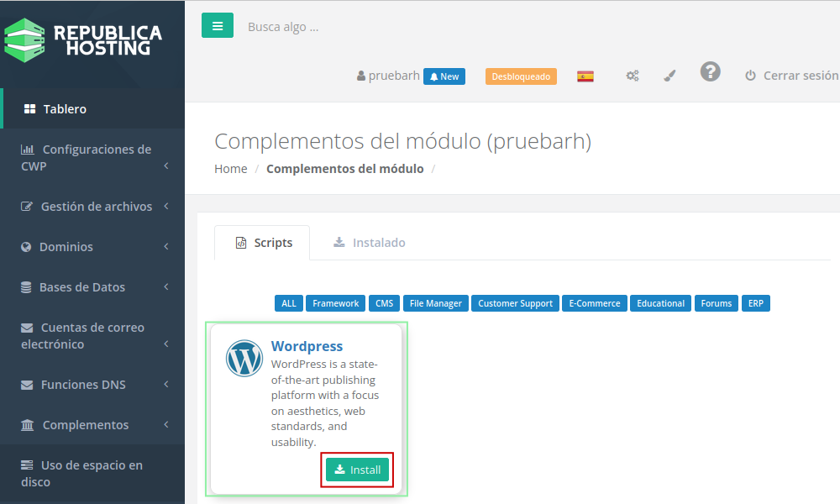This screenshot has width=840, height=504.
Task: Switch to the Instalado tab
Action: [370, 243]
